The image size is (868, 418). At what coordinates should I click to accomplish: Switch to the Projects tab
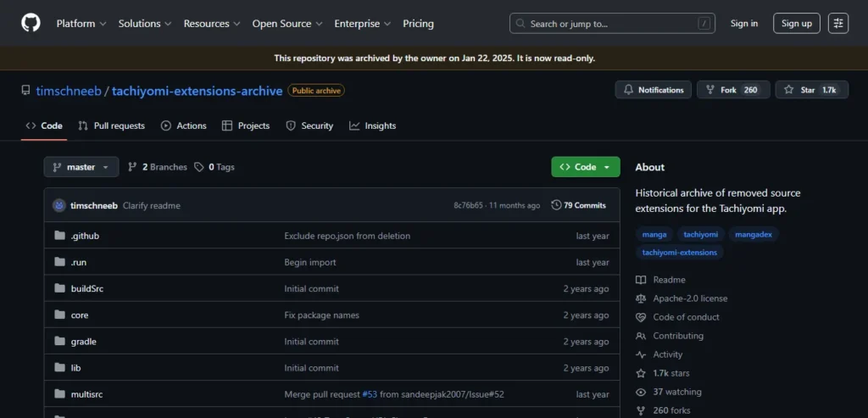pyautogui.click(x=246, y=125)
